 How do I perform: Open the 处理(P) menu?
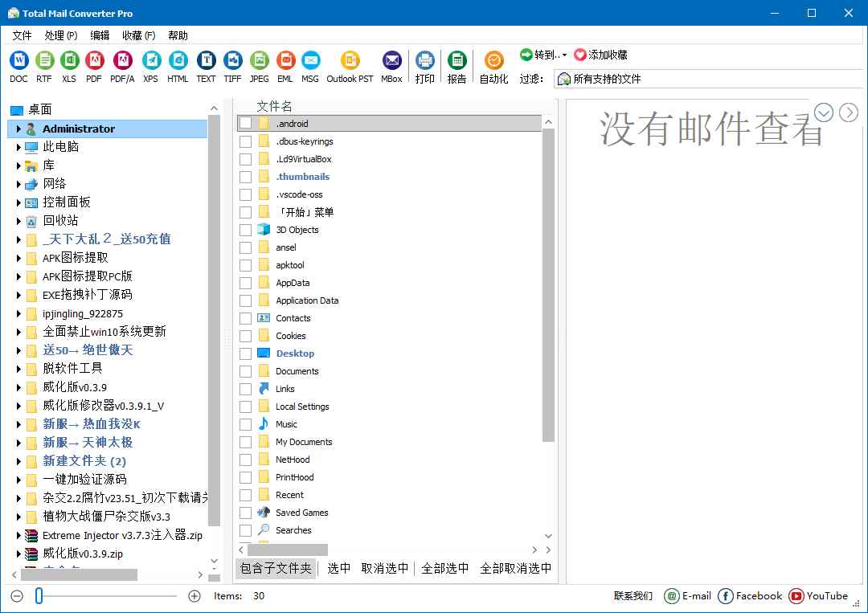[x=59, y=35]
